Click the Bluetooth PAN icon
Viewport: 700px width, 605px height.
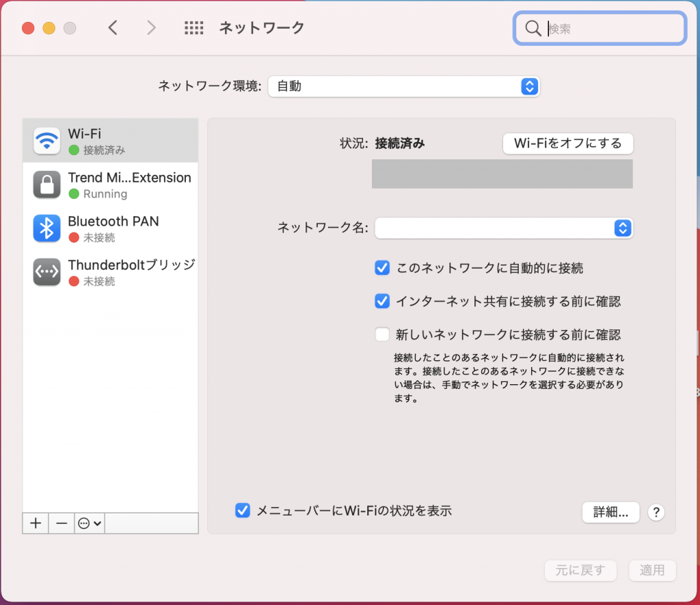46,228
